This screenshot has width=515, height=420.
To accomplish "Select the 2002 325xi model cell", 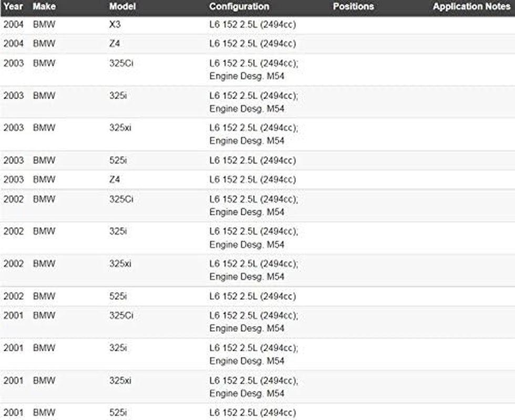I will [x=120, y=264].
